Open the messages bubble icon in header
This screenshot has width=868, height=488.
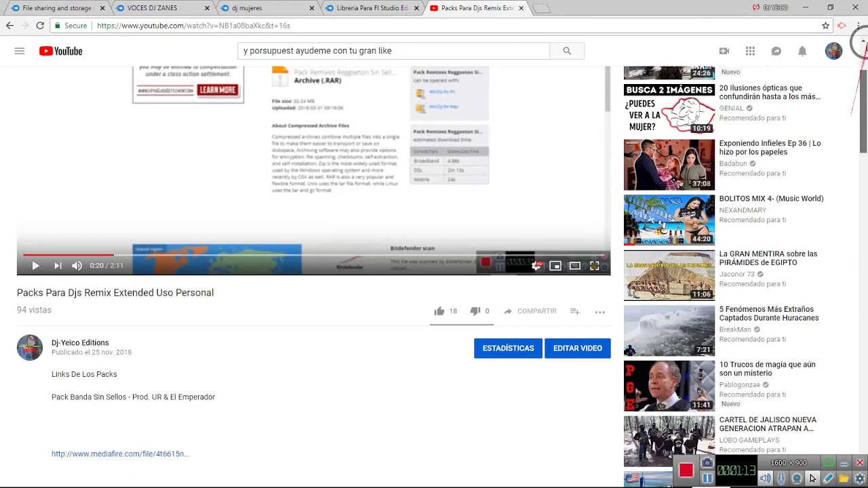(776, 51)
